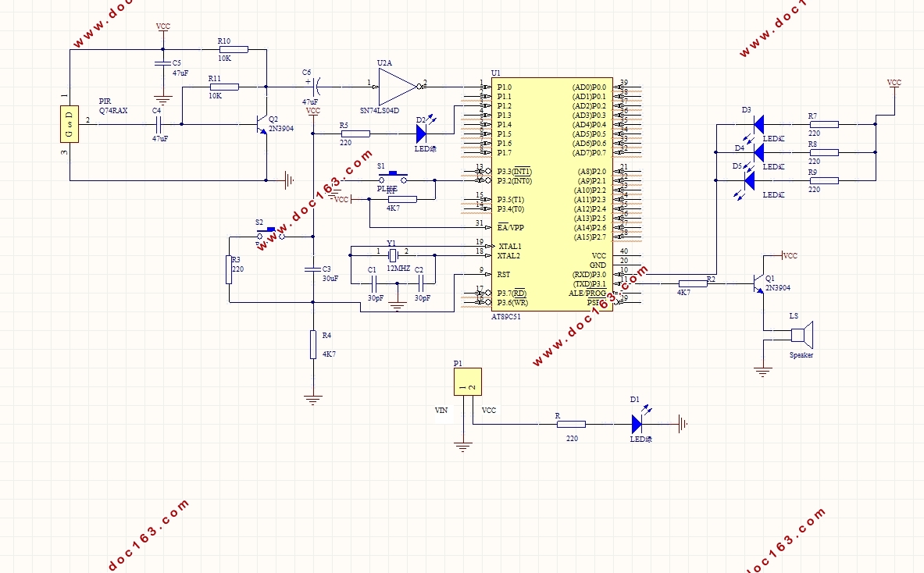Select the Speaker LS symbol
This screenshot has height=573, width=924.
pos(802,335)
